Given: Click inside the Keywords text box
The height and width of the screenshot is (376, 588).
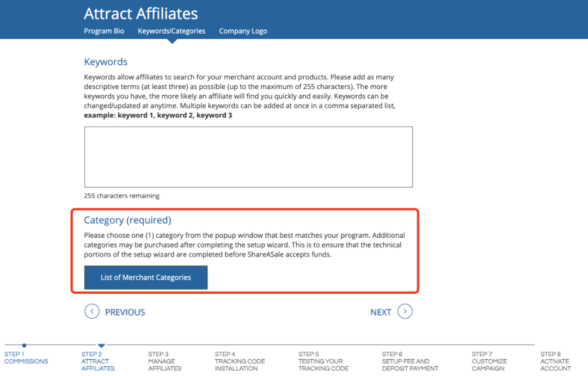Looking at the screenshot, I should pos(248,157).
